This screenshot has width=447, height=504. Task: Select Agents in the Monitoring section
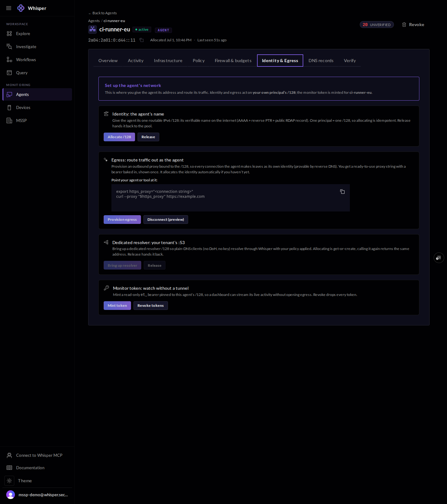[37, 94]
